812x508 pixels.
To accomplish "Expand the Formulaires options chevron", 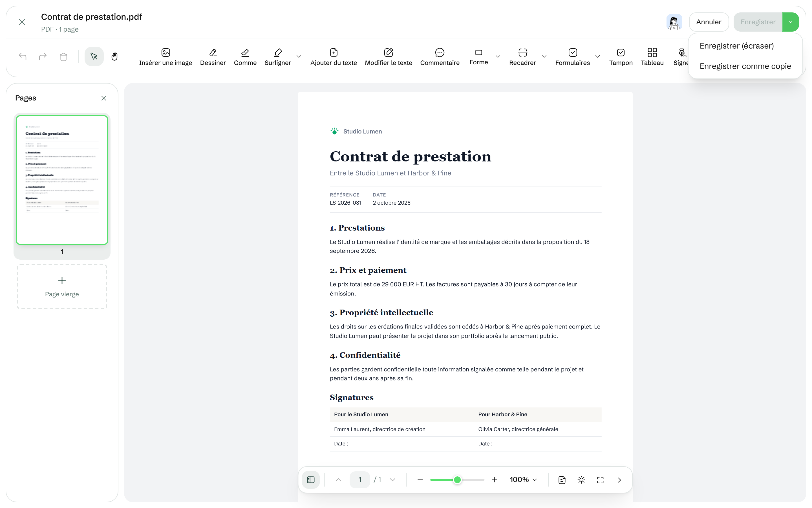I will point(598,56).
